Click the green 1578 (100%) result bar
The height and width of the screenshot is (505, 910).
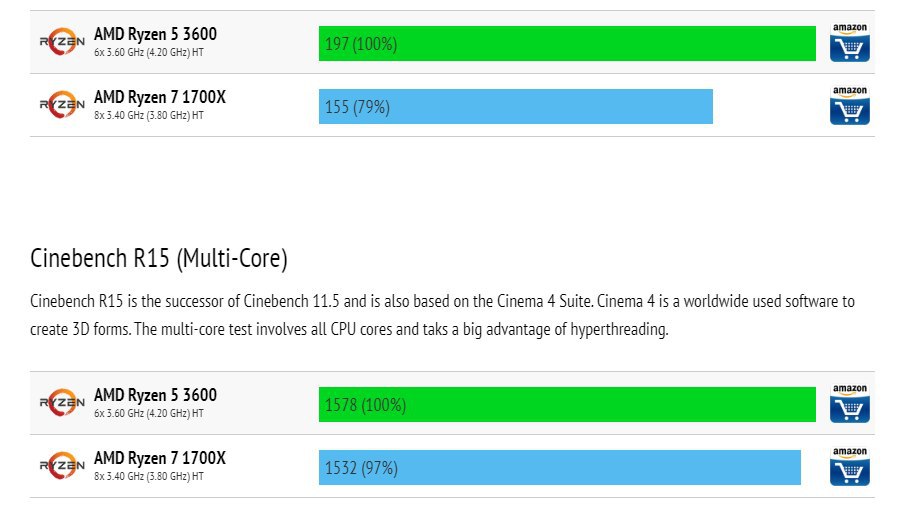tap(567, 405)
